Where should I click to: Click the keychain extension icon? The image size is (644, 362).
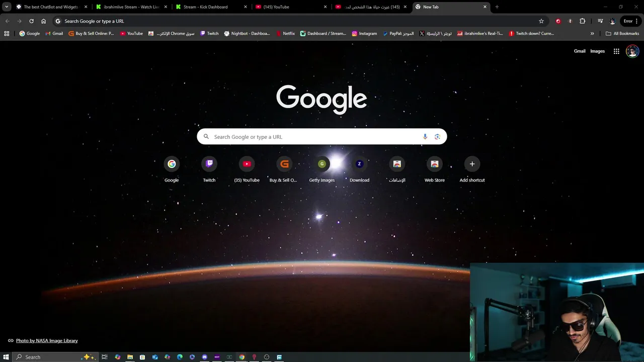(570, 21)
